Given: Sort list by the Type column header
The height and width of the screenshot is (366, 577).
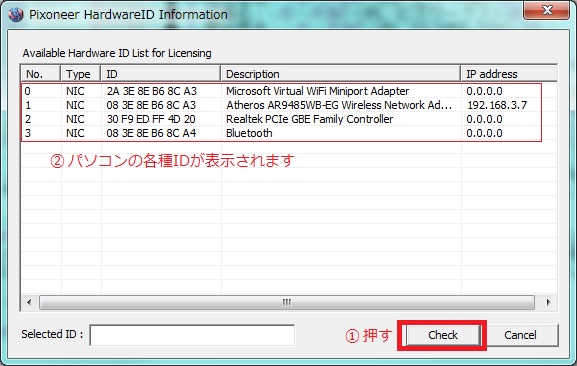Looking at the screenshot, I should 81,74.
